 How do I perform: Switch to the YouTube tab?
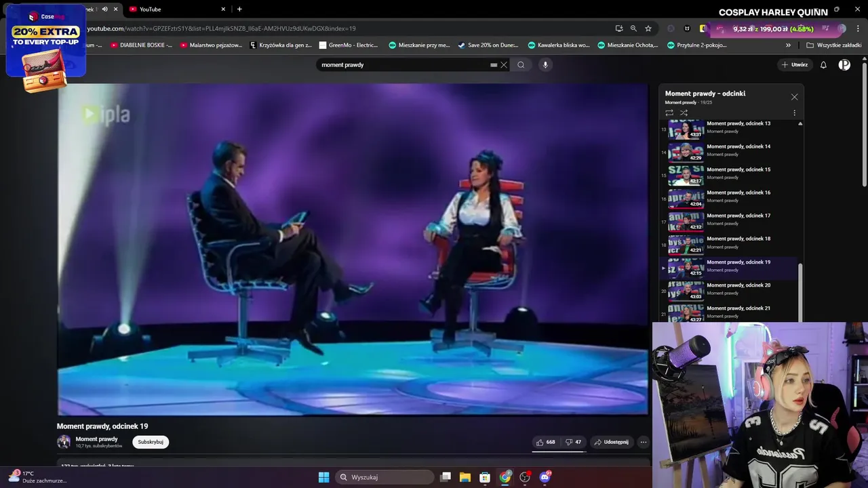[178, 9]
